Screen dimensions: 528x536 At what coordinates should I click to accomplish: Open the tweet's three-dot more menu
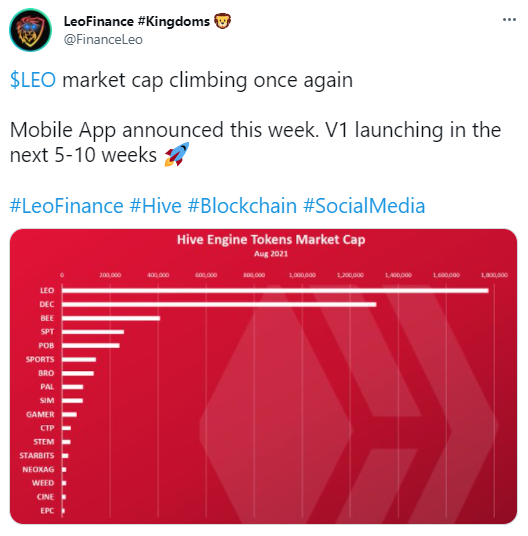509,20
